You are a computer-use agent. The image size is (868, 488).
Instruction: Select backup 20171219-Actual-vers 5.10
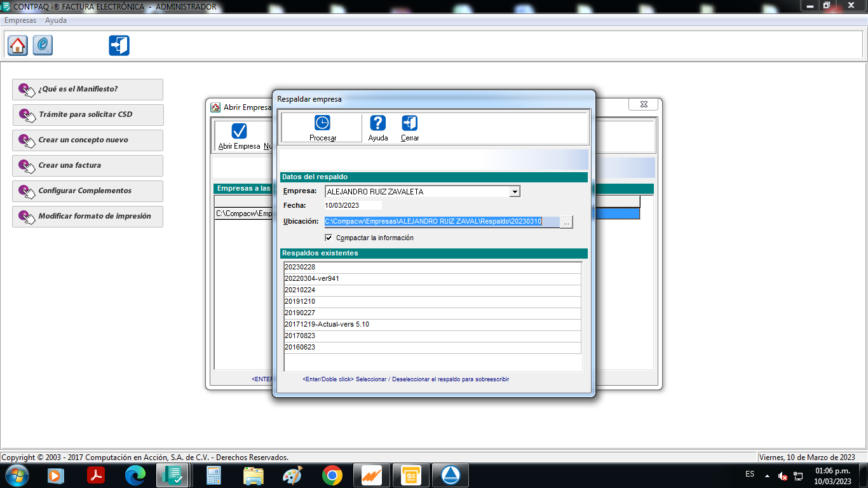[x=432, y=325]
